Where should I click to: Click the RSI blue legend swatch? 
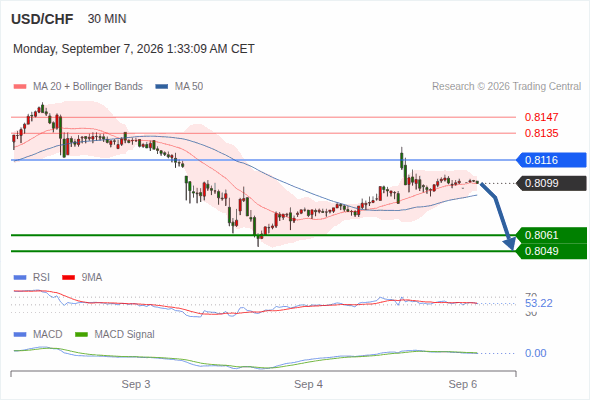pos(20,278)
